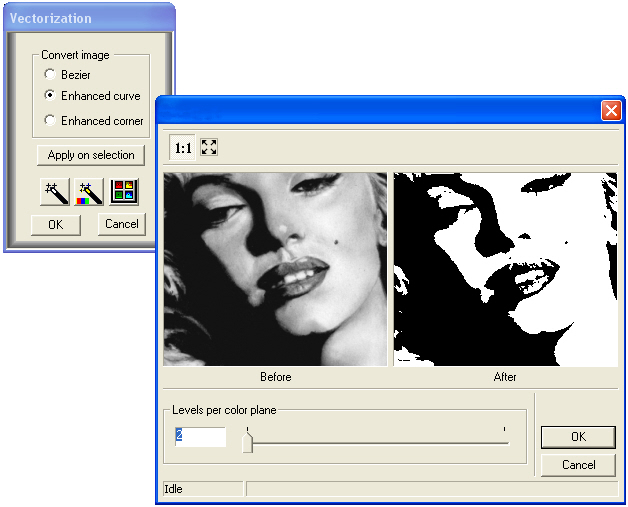
Task: Click the Before preview image
Action: 275,269
